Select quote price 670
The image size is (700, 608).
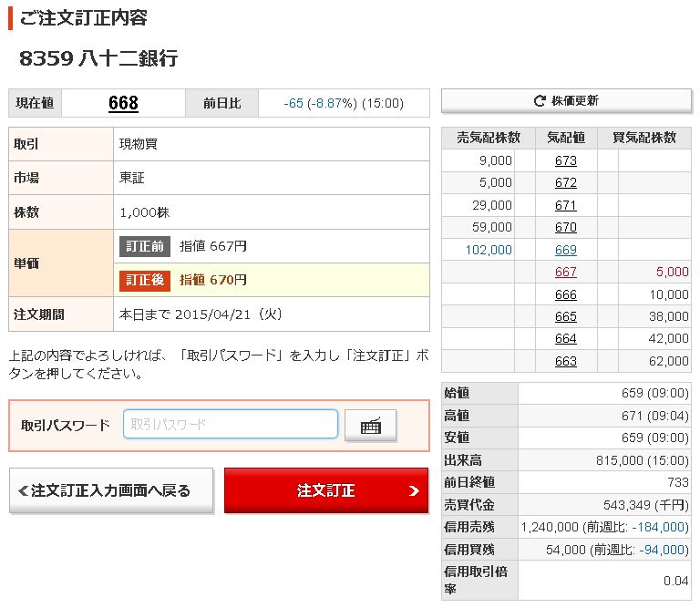566,227
